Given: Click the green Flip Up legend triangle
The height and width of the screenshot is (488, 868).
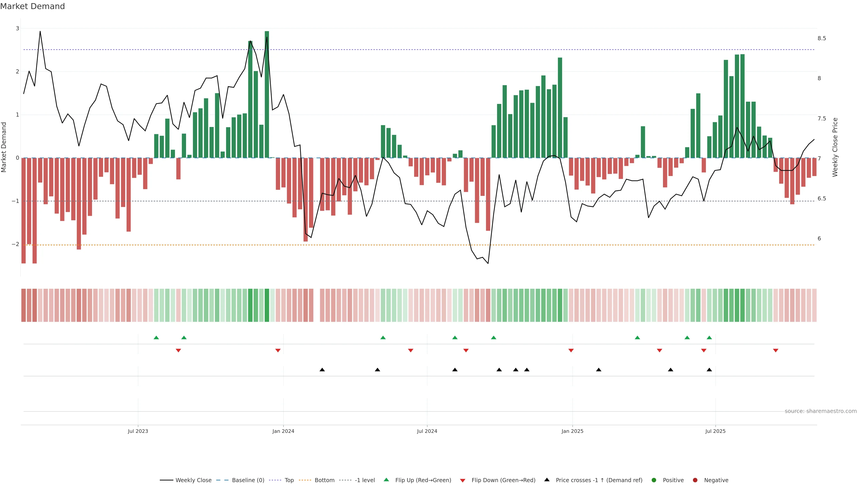Looking at the screenshot, I should point(387,480).
